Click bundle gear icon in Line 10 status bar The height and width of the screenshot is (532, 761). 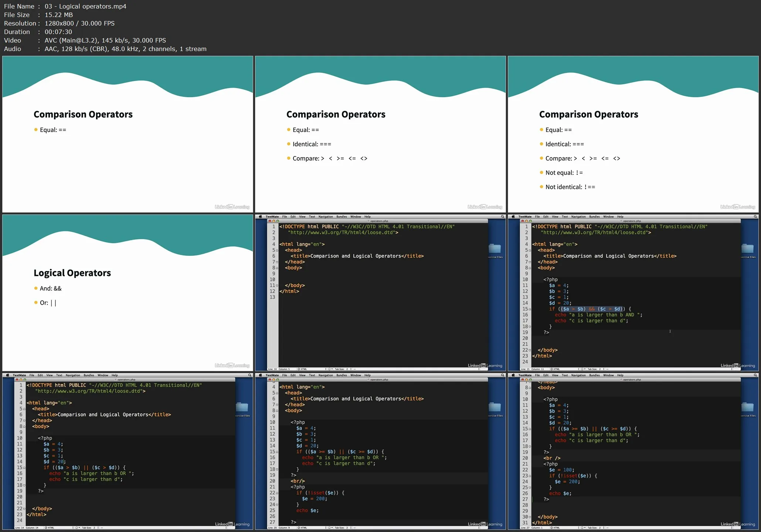click(329, 369)
